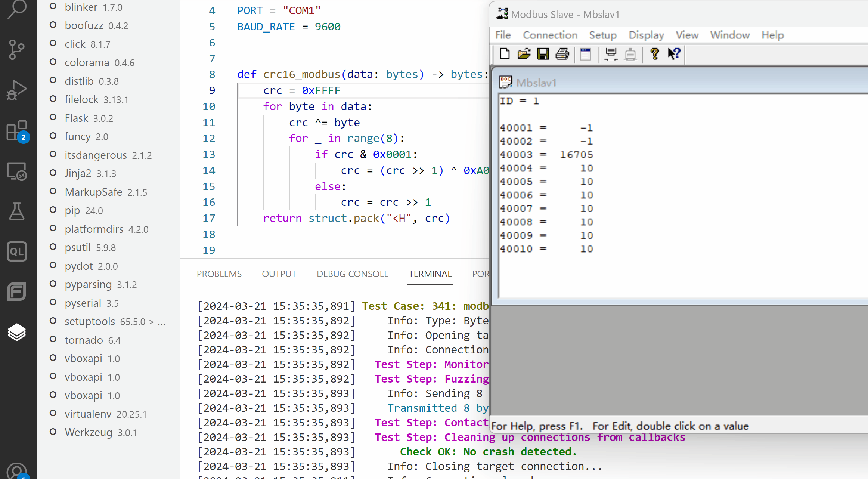
Task: Click the Modbus Slave save icon
Action: click(543, 54)
